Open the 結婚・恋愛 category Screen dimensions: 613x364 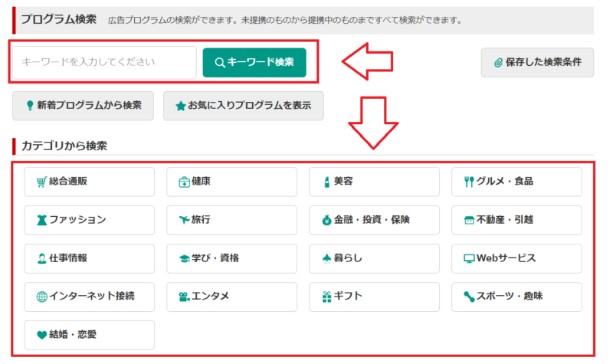[x=89, y=335]
